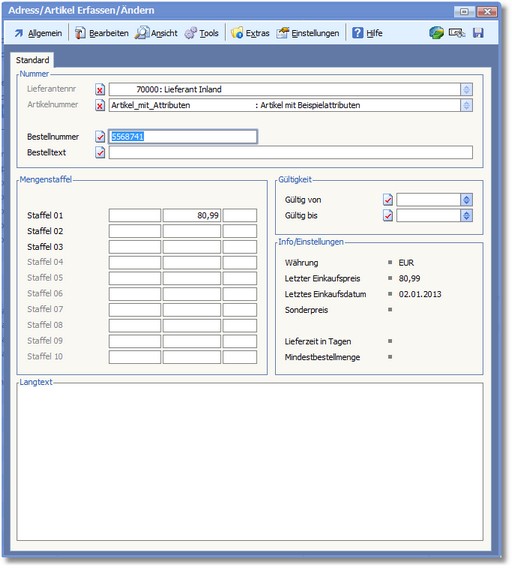Click the green globe icon in toolbar
This screenshot has height=568, width=512.
pyautogui.click(x=436, y=33)
